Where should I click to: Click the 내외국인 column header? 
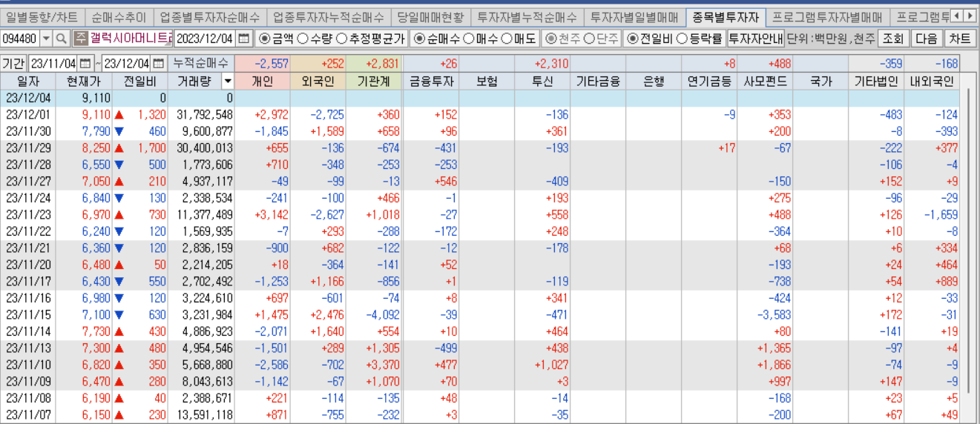pyautogui.click(x=932, y=82)
